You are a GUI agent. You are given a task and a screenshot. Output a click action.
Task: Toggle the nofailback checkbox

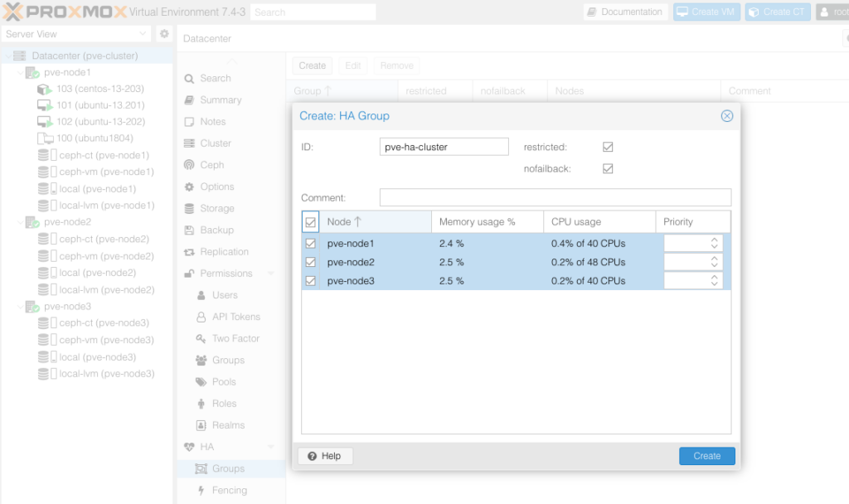coord(608,168)
